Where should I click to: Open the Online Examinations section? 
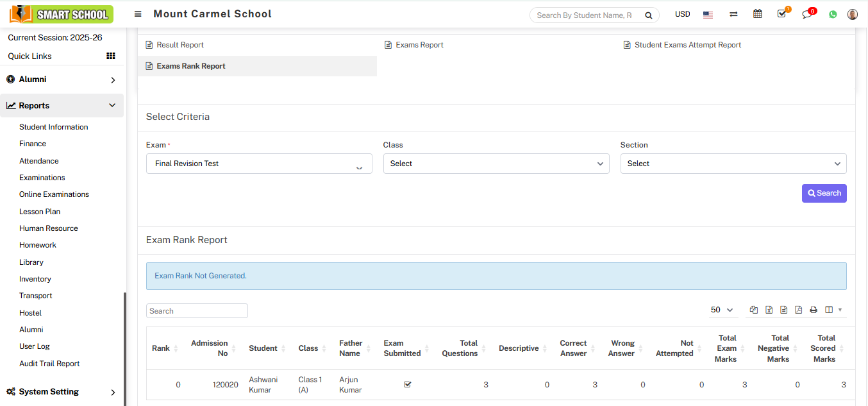tap(54, 194)
